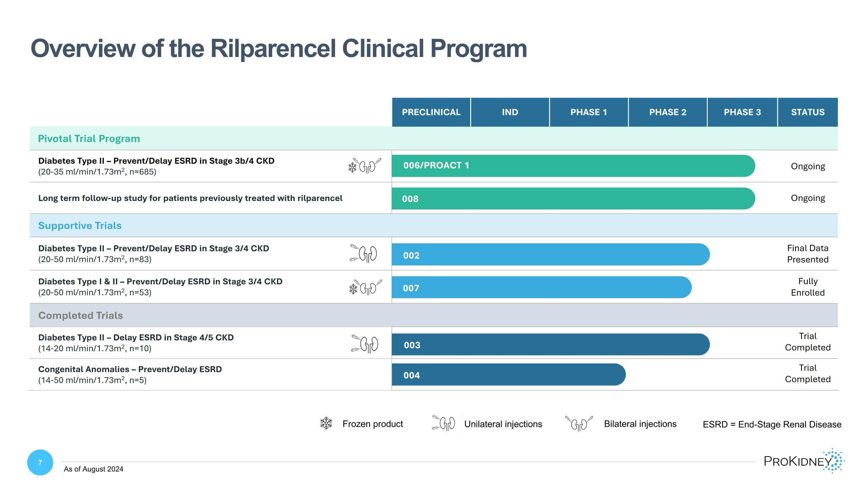Click the Final Data Presented status
Image resolution: width=868 pixels, height=488 pixels.
pos(808,254)
